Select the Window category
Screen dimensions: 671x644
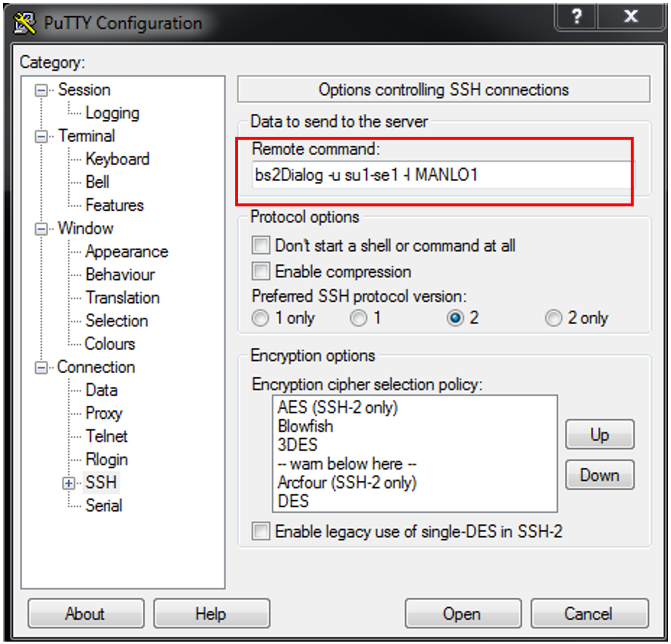pyautogui.click(x=86, y=228)
